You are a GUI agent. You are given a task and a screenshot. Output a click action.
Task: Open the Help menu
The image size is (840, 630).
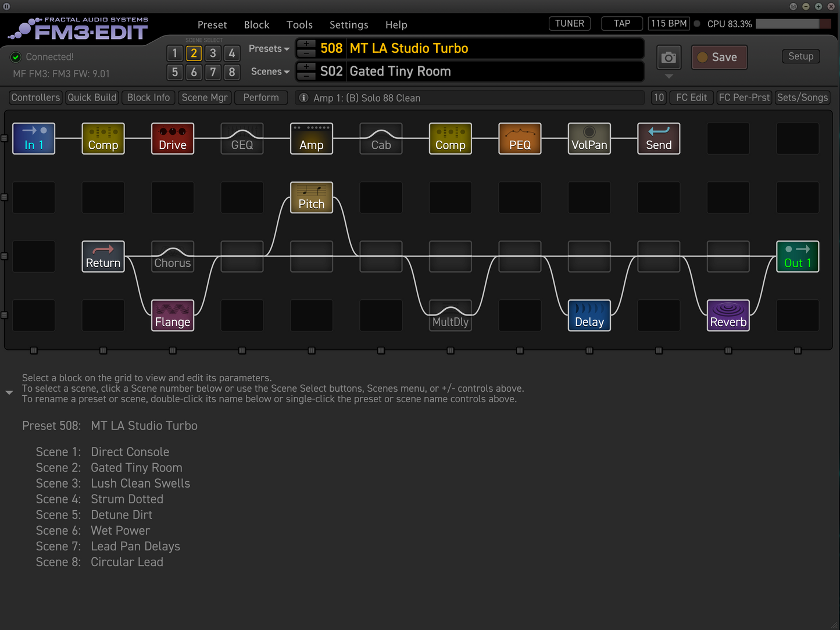(x=396, y=25)
